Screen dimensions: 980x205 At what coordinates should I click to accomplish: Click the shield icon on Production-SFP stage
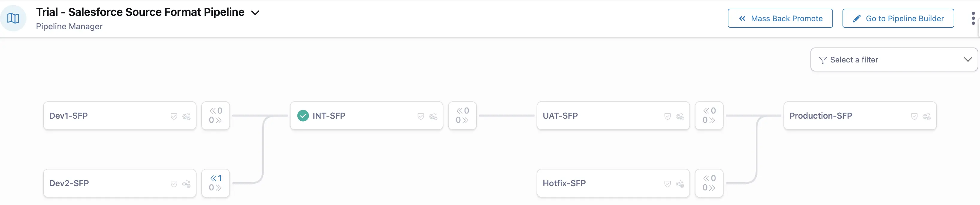coord(914,116)
